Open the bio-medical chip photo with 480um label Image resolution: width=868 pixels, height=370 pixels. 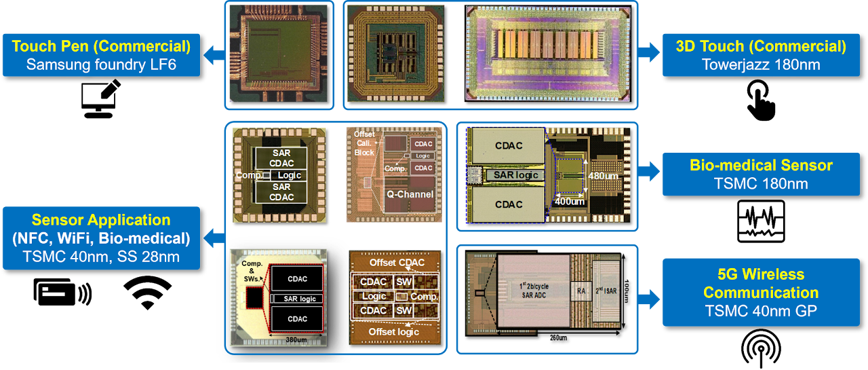[547, 177]
